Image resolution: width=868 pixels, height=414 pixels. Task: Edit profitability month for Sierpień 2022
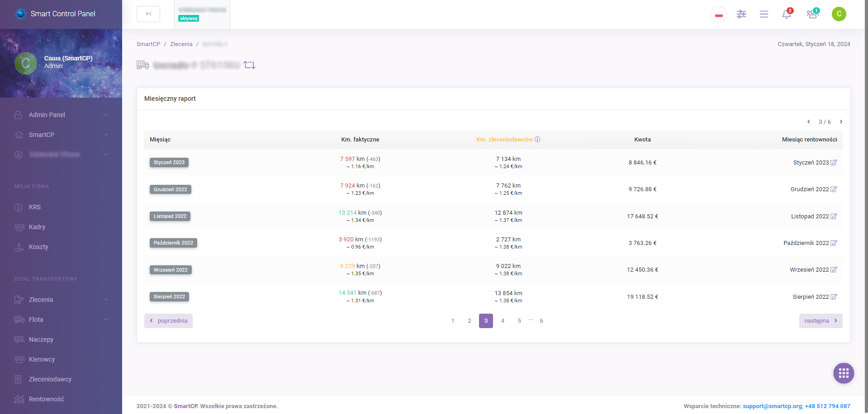point(834,297)
